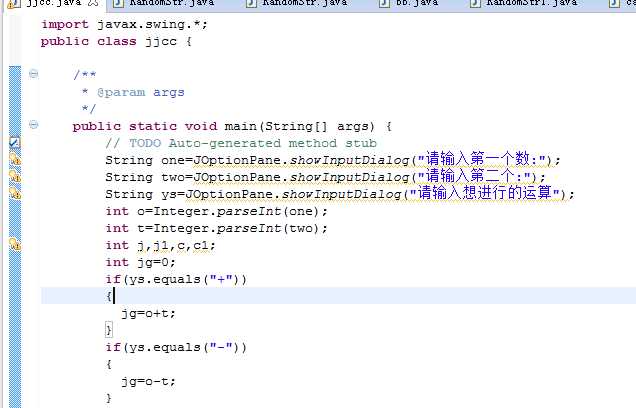Click warning marker beside String one line
Viewport: 636px width, 408px height.
tap(15, 159)
